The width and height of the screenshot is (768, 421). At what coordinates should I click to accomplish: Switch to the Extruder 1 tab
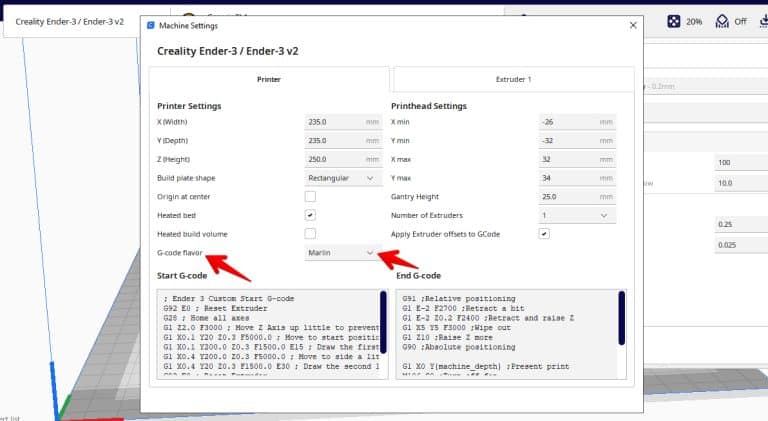(x=513, y=79)
